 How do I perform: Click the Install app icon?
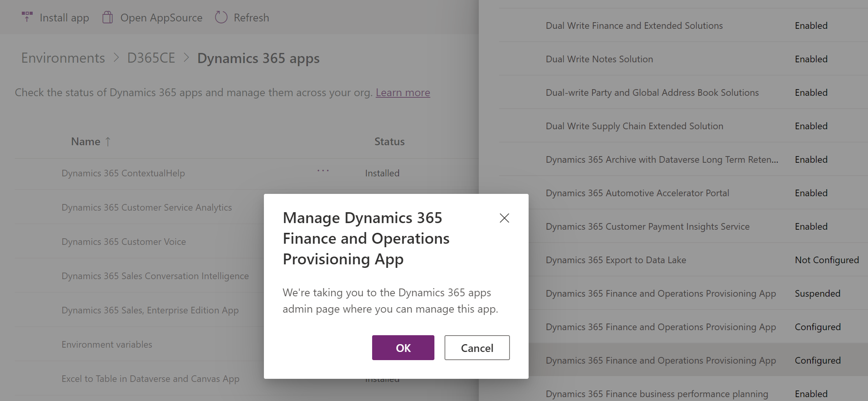27,17
